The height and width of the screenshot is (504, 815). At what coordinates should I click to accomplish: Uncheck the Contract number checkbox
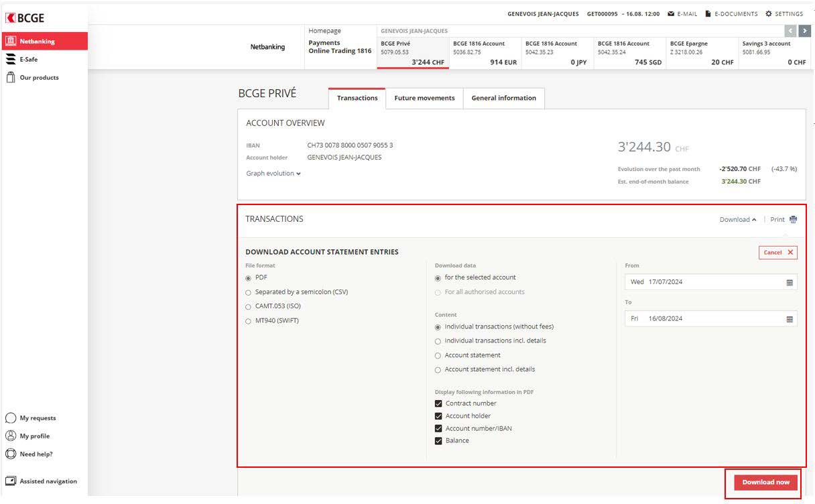[x=439, y=403]
